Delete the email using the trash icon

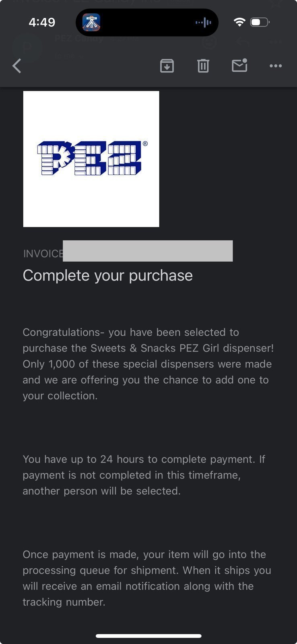point(203,66)
